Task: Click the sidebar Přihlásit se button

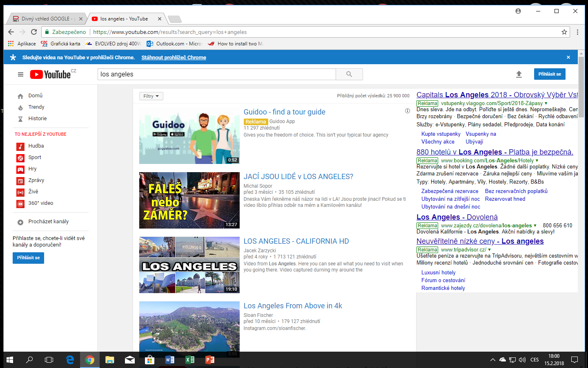Action: click(29, 258)
